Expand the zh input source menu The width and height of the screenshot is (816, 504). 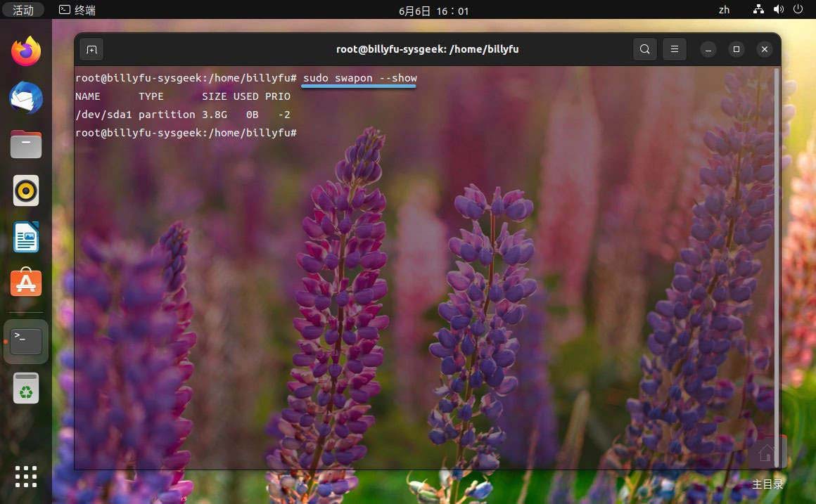(x=724, y=10)
